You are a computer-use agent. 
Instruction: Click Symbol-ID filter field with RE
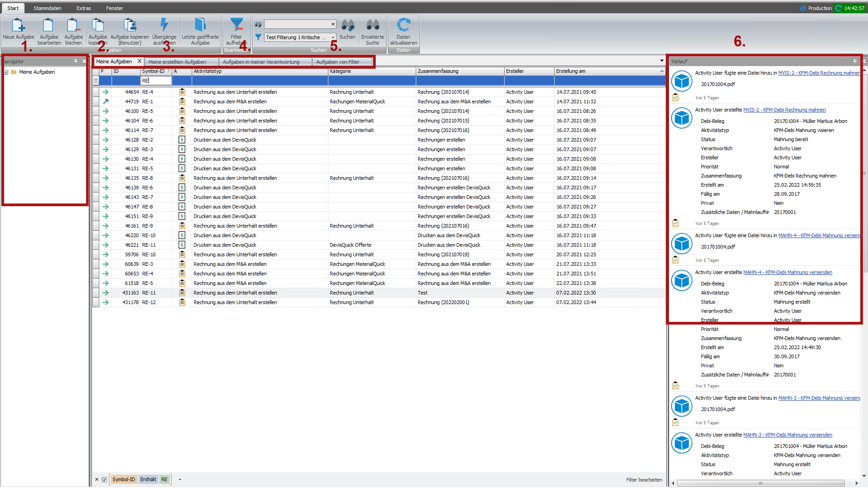coord(156,81)
